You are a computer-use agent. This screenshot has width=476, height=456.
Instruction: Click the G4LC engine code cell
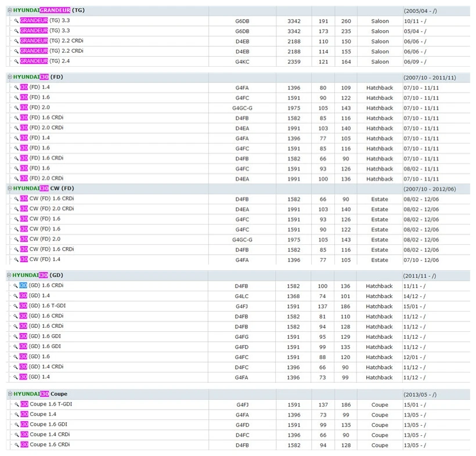241,296
